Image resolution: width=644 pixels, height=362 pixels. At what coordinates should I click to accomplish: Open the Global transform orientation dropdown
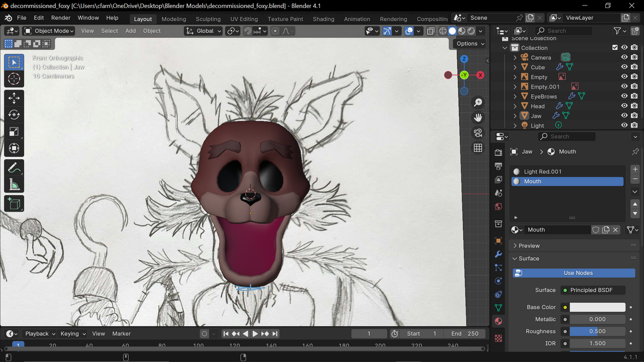(x=204, y=31)
